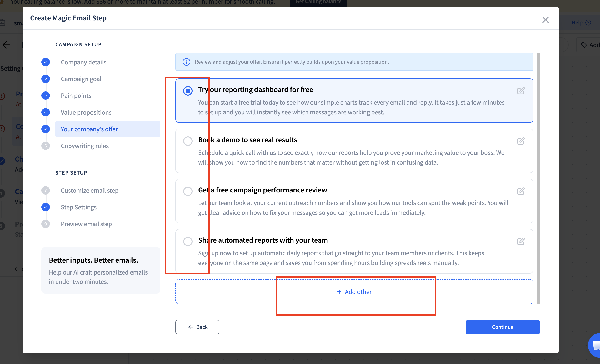Click the offers list vertical scrollbar
Viewport: 600px width, 364px height.
538,178
